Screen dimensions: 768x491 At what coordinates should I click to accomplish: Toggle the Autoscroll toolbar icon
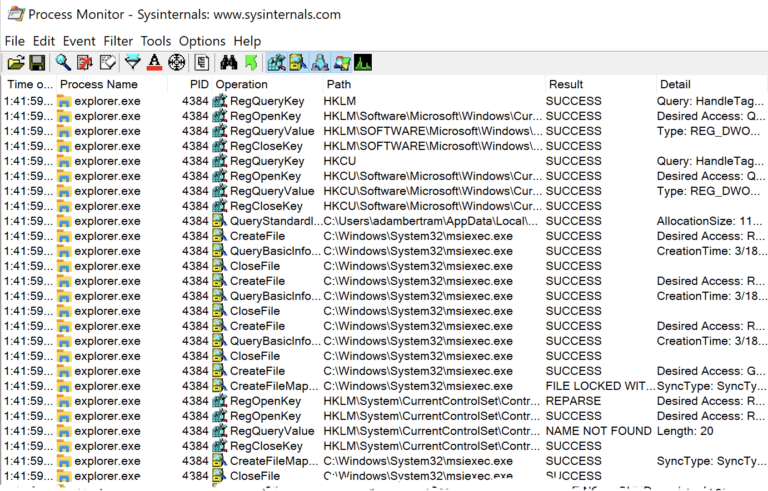coord(85,63)
